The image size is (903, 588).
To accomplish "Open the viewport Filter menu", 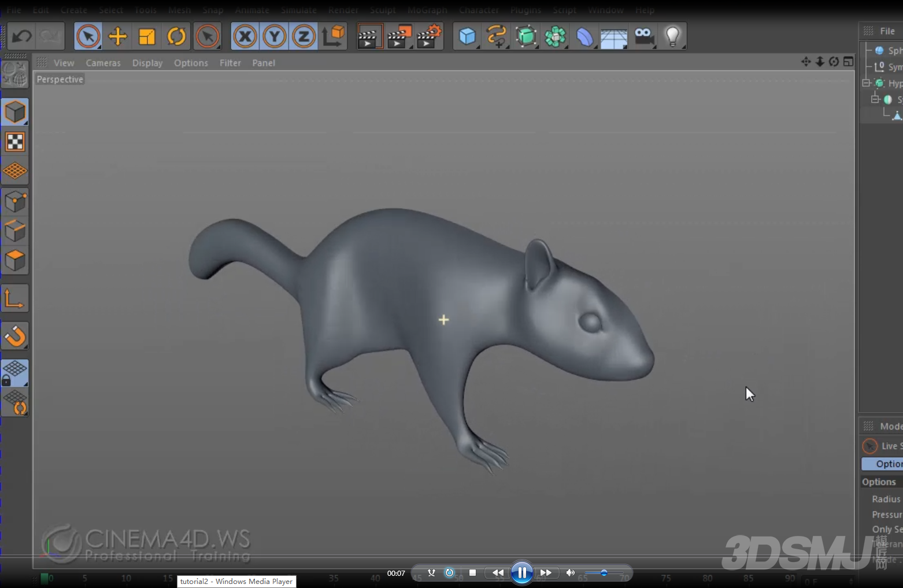I will pyautogui.click(x=230, y=63).
